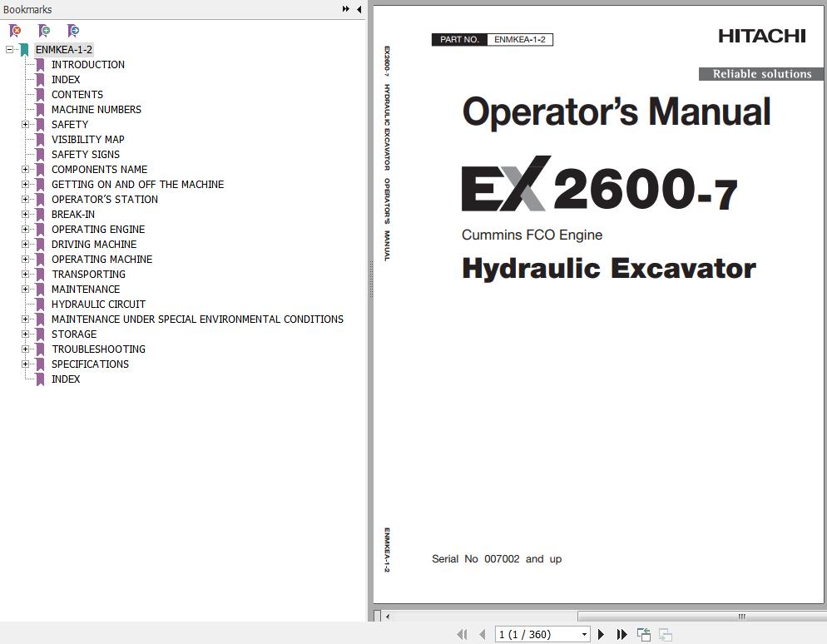Click the Bookmarks panel title
Screen dimensions: 827x644
point(27,9)
